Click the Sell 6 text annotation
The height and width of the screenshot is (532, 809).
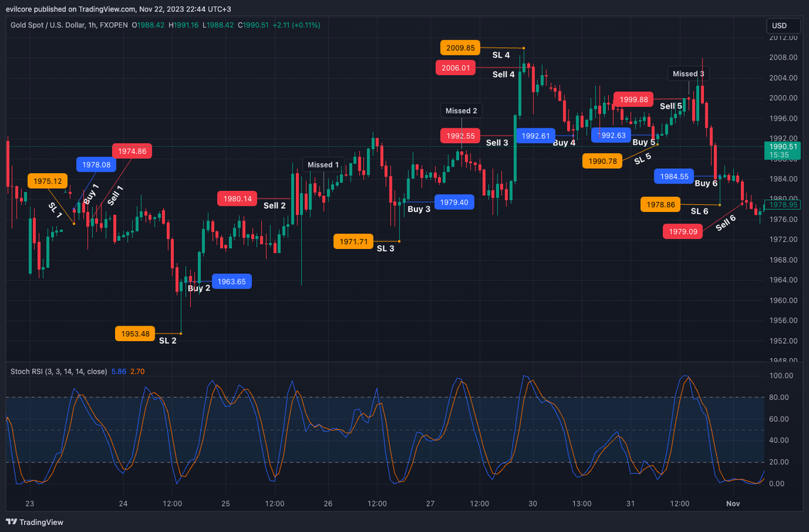725,223
